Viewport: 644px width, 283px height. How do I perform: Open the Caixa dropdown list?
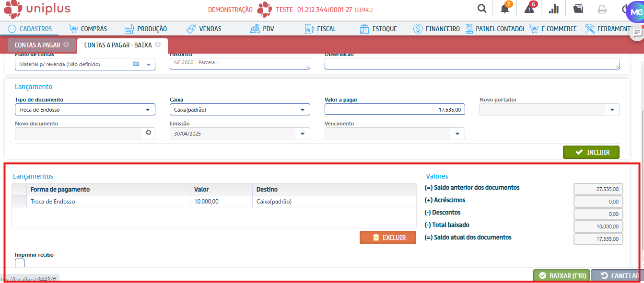click(x=302, y=110)
